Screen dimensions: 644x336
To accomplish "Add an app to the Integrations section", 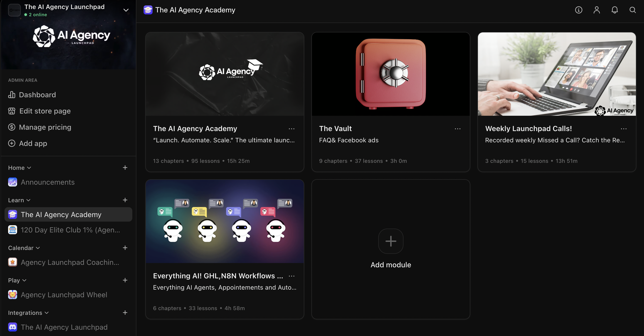I will (125, 313).
